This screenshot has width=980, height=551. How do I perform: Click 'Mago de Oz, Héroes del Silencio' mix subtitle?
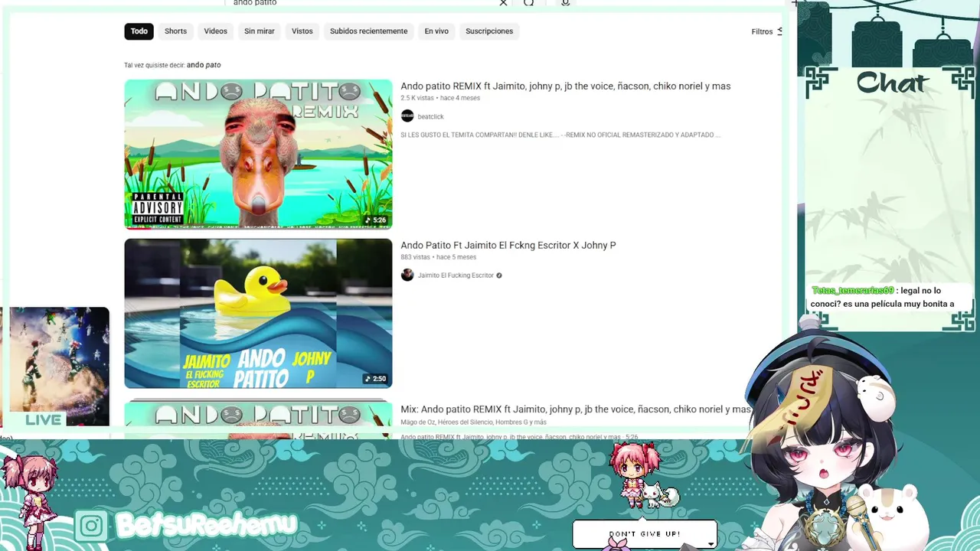click(x=473, y=422)
